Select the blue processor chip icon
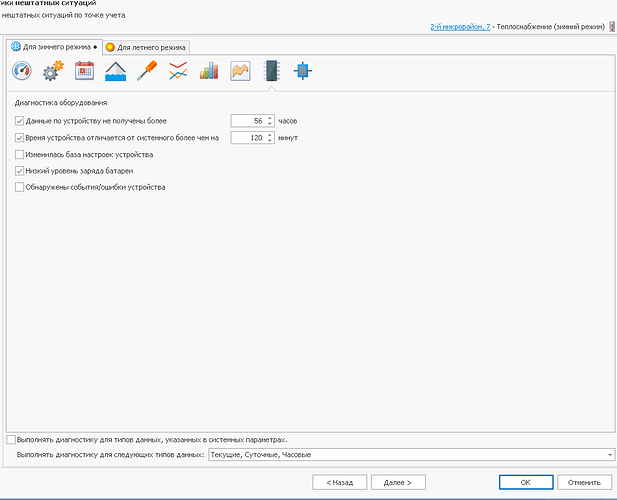The image size is (617, 500). click(x=302, y=71)
